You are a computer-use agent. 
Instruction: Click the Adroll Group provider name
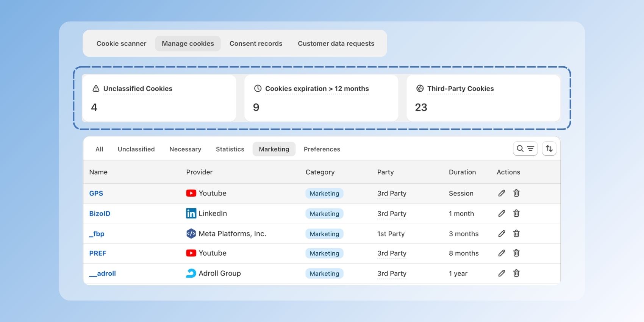[x=220, y=273]
